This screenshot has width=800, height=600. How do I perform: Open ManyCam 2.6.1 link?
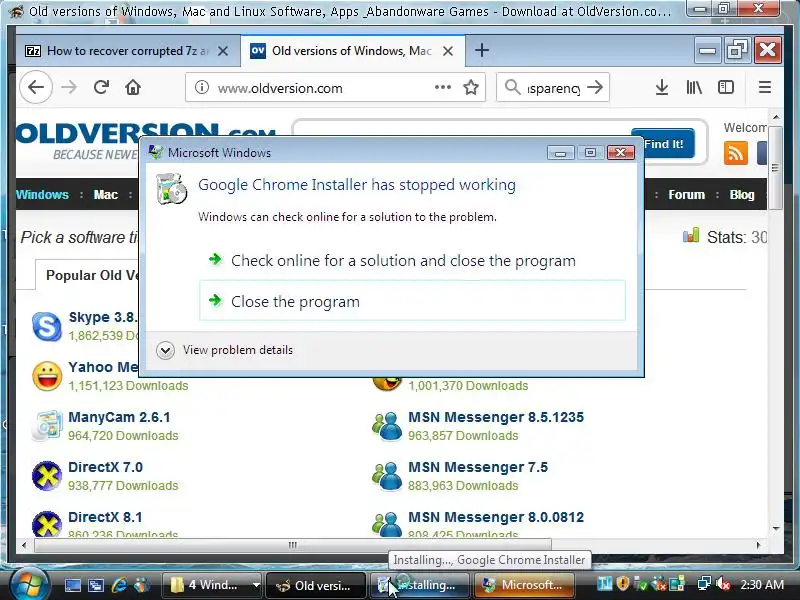click(119, 417)
